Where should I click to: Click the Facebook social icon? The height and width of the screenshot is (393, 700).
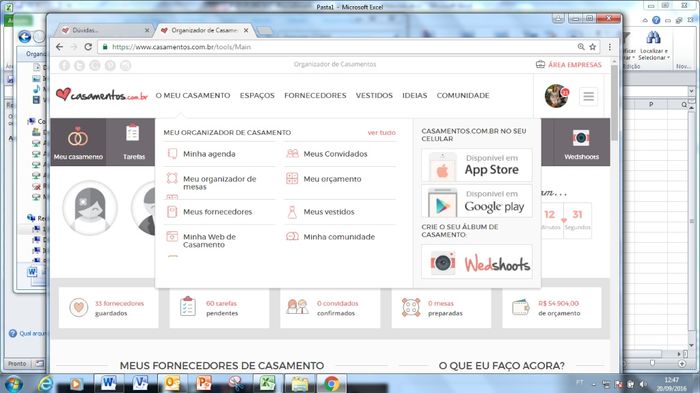(x=65, y=66)
